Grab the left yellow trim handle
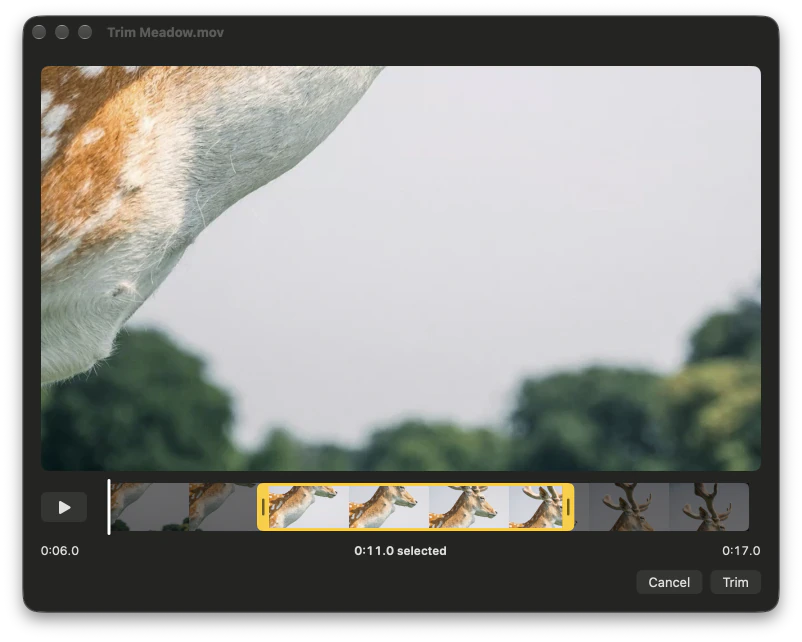 coord(263,507)
